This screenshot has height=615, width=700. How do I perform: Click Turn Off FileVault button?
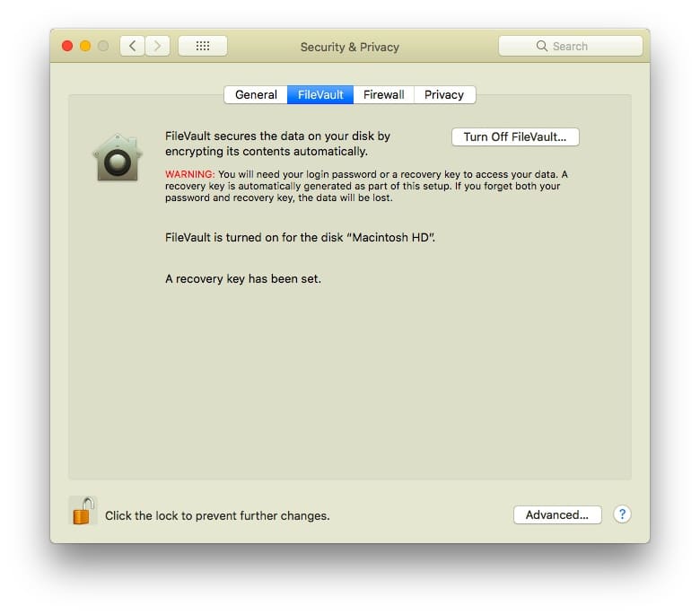[x=515, y=137]
